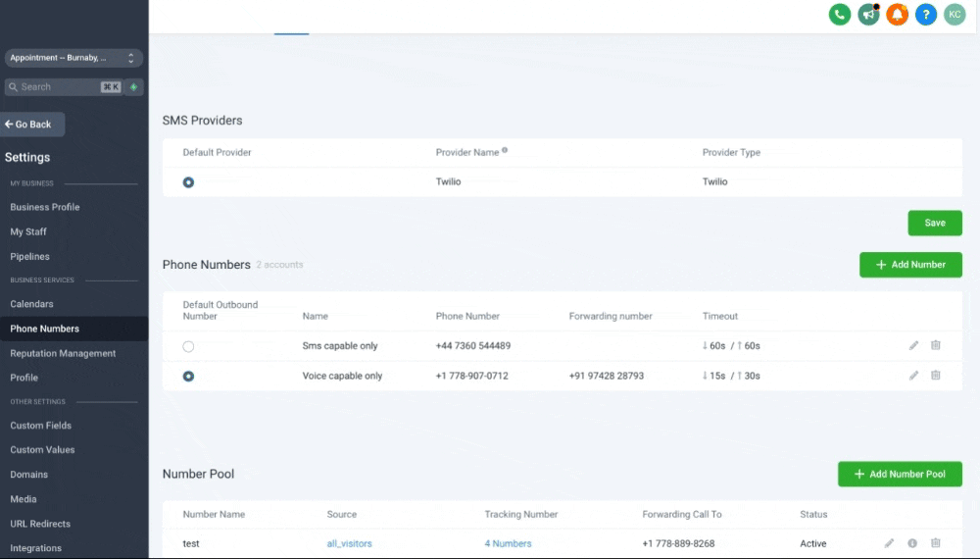The image size is (980, 559).
Task: Delete the Voice capable only number
Action: coord(936,376)
